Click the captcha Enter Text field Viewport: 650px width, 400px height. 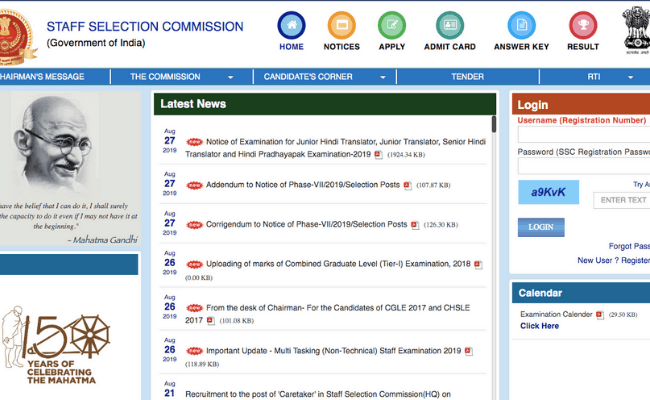coord(621,200)
